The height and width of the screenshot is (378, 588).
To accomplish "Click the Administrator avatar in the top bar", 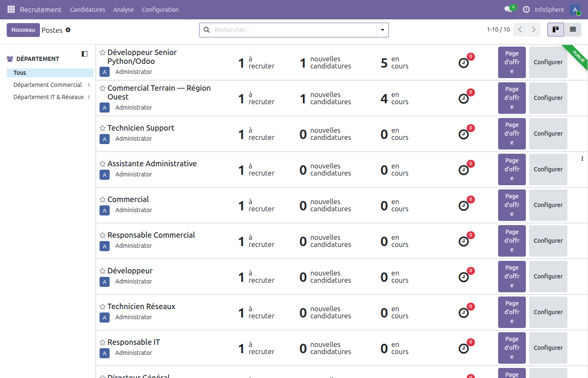I will coord(575,9).
